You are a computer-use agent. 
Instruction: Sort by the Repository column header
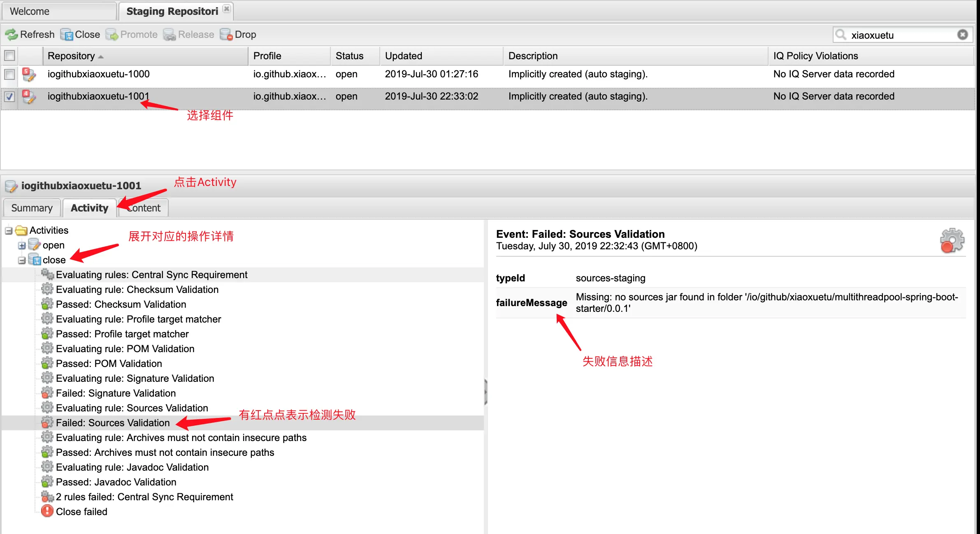71,56
